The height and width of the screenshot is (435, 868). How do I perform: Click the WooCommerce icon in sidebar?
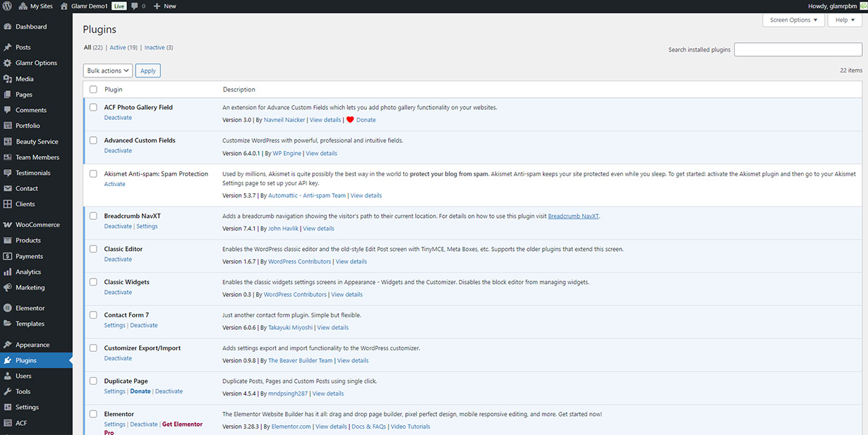7,225
